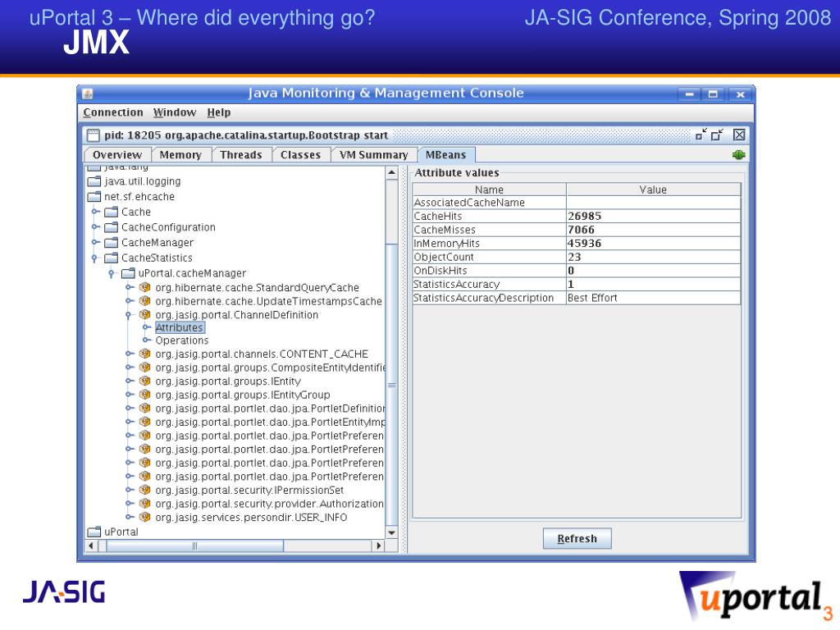The height and width of the screenshot is (630, 840).
Task: Click the Java icon in the title bar
Action: [89, 94]
